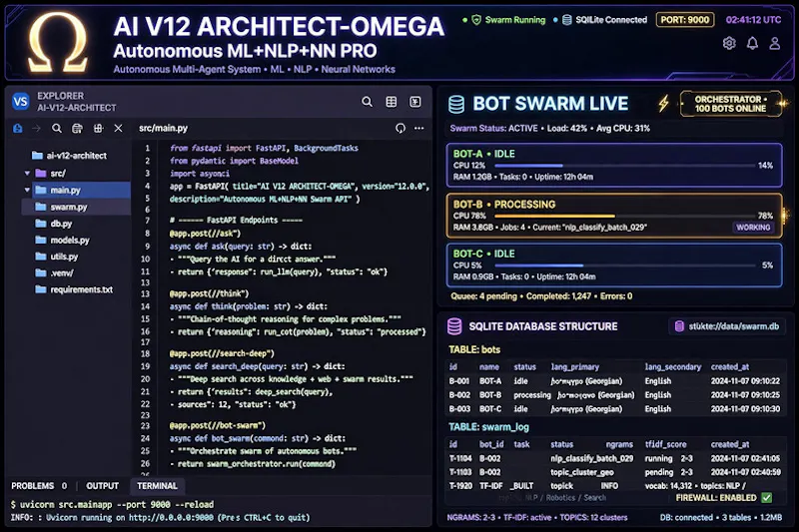The image size is (799, 532).
Task: Switch to the TERMINAL tab
Action: click(157, 486)
